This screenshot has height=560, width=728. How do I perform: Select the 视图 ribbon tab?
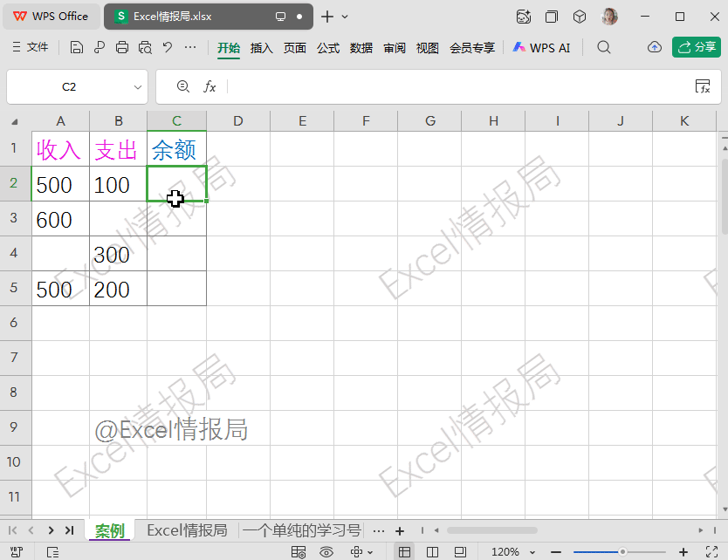[427, 48]
